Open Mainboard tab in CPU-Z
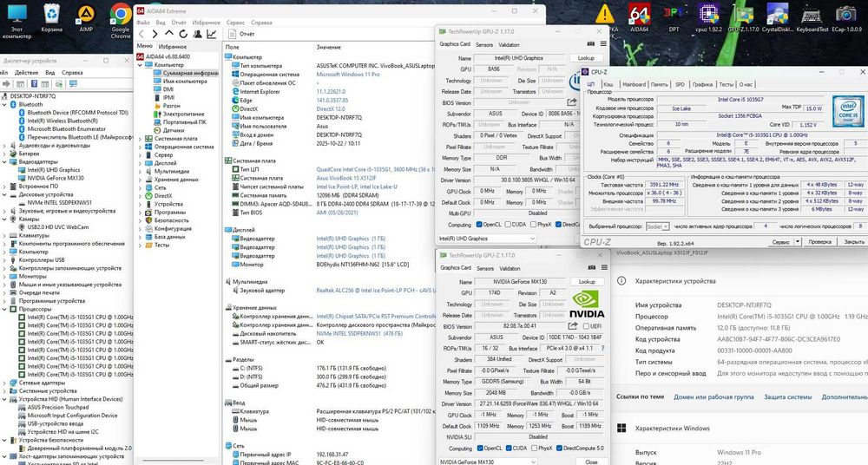Screen dimensions: 868x465 pyautogui.click(x=634, y=85)
